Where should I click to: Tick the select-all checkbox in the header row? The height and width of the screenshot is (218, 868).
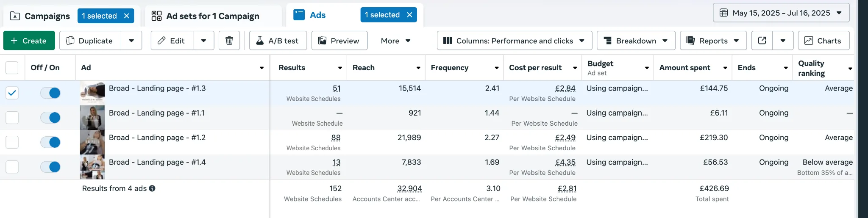click(12, 68)
